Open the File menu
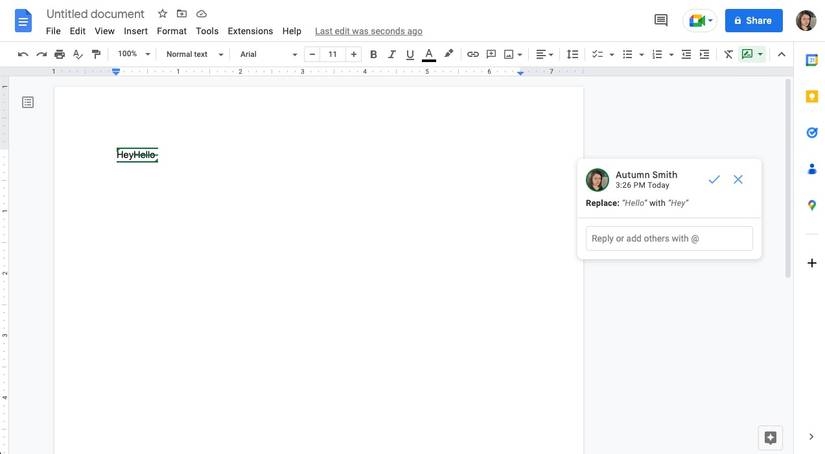The width and height of the screenshot is (825, 454). (53, 31)
